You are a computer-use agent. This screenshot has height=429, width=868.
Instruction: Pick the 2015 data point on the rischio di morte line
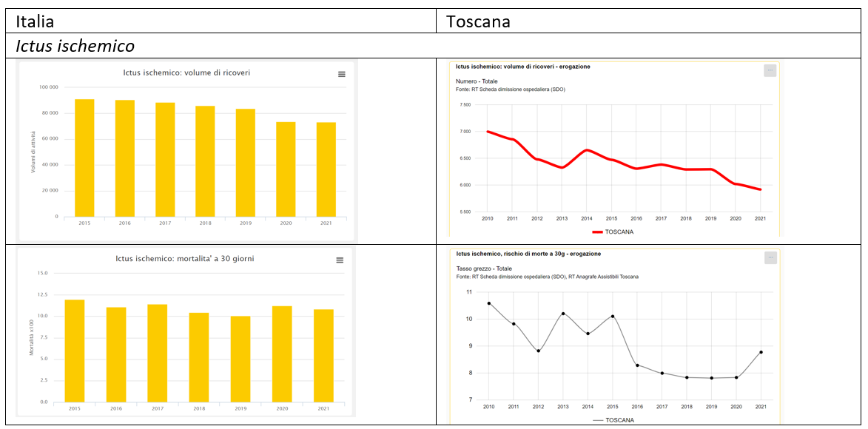(x=613, y=316)
